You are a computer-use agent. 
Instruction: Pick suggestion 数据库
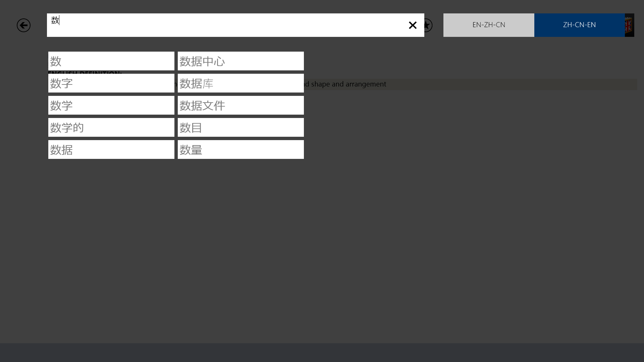[240, 83]
